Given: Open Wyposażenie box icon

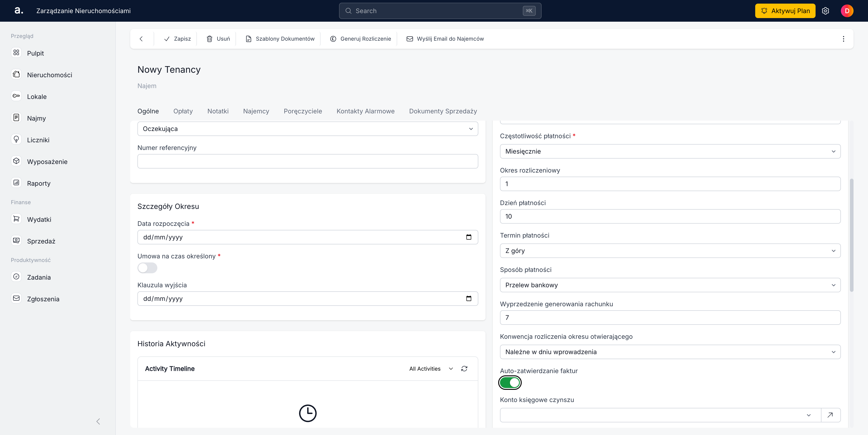Looking at the screenshot, I should point(16,161).
